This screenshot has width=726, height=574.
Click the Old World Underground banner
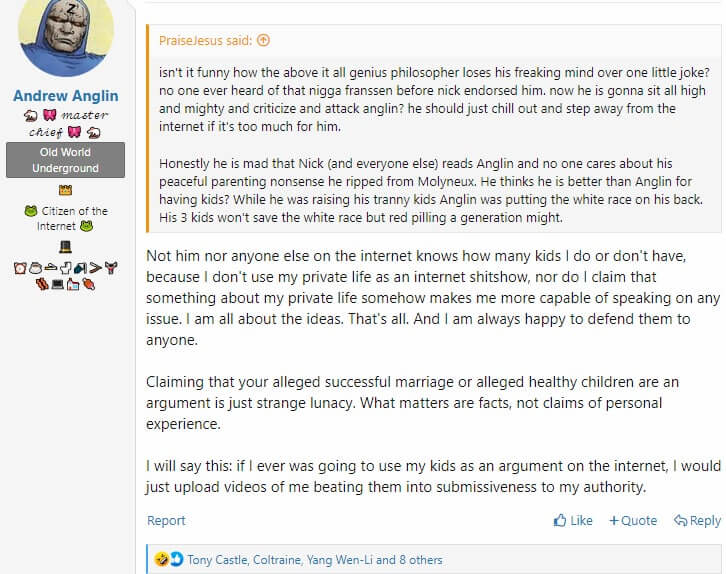[x=65, y=160]
